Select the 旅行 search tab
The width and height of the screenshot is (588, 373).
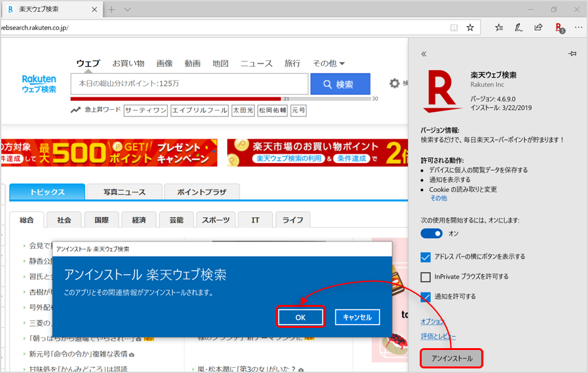coord(292,63)
